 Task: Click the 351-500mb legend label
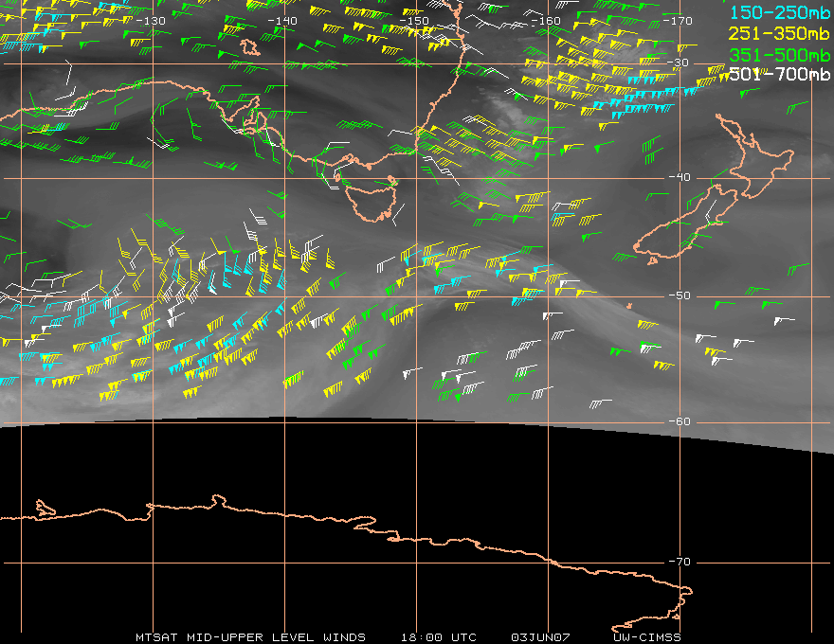pyautogui.click(x=779, y=55)
